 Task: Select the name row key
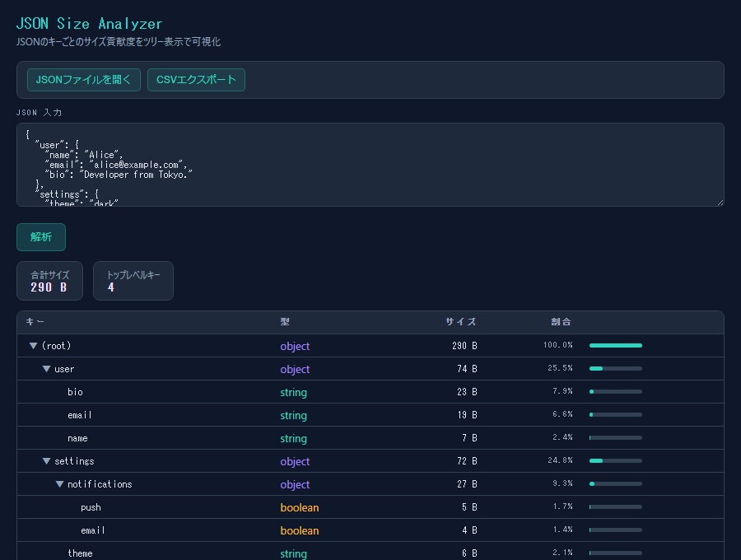point(77,438)
